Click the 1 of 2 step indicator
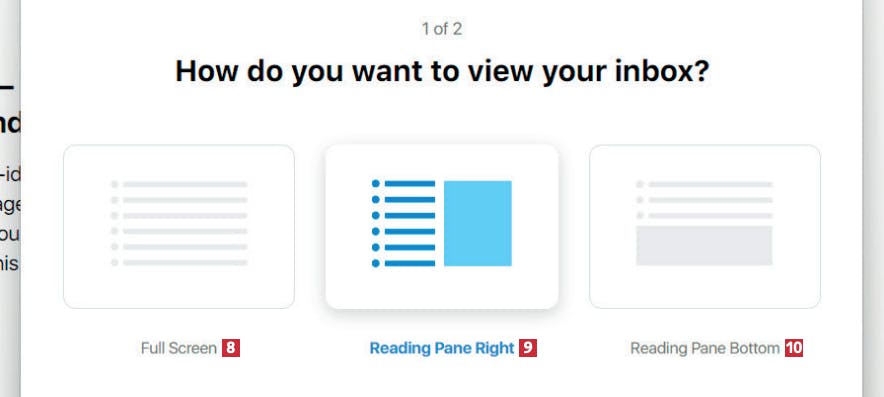 tap(442, 29)
